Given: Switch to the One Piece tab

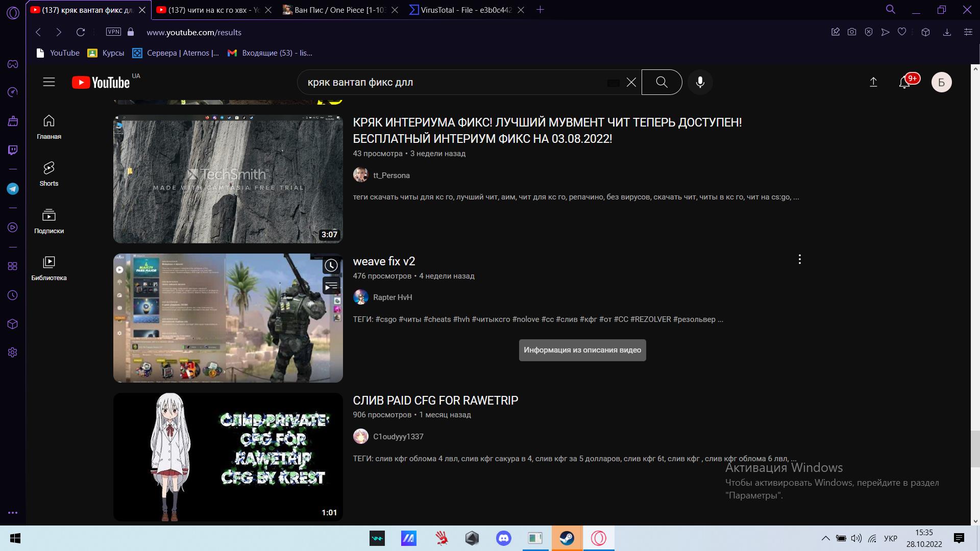Looking at the screenshot, I should click(339, 10).
